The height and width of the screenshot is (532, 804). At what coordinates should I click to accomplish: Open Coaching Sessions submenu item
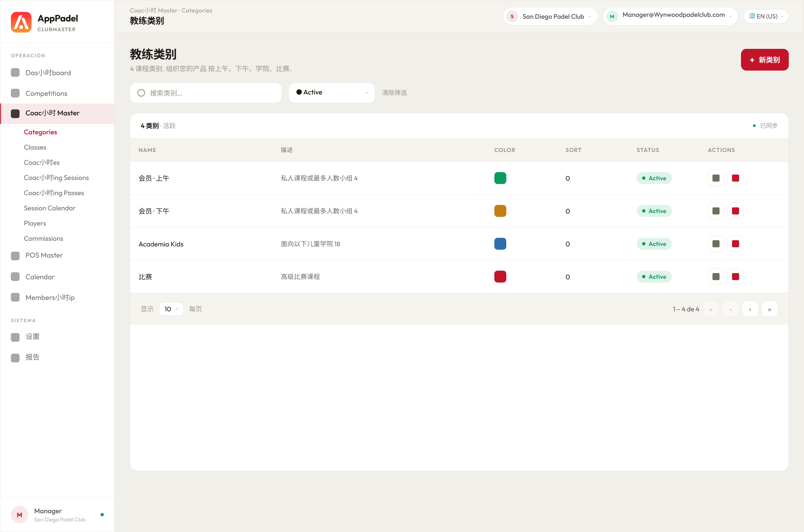pos(56,178)
